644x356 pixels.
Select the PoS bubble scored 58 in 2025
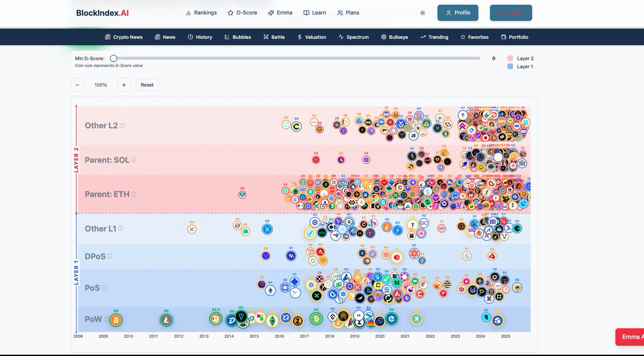[x=517, y=287]
